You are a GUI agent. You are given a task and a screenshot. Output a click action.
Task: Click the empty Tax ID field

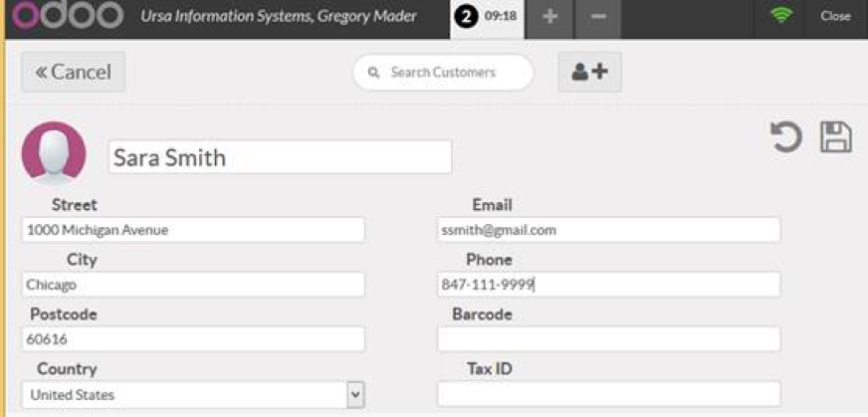click(608, 394)
